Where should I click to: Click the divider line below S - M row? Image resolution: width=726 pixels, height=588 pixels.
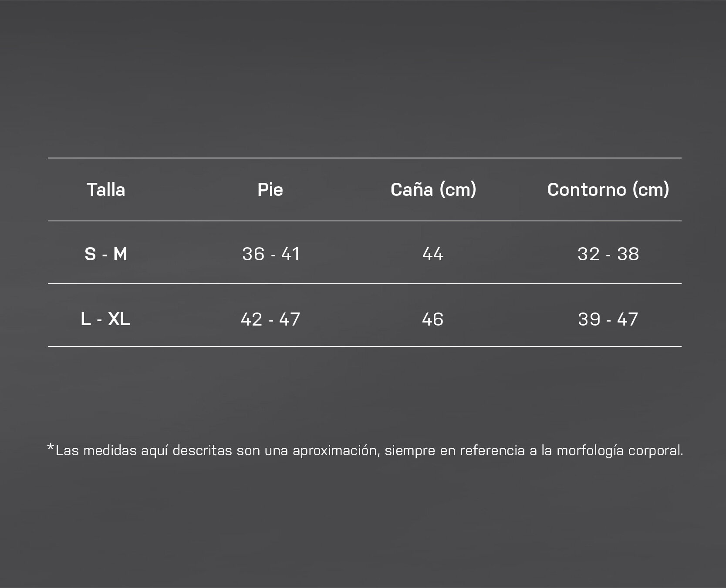tap(365, 284)
